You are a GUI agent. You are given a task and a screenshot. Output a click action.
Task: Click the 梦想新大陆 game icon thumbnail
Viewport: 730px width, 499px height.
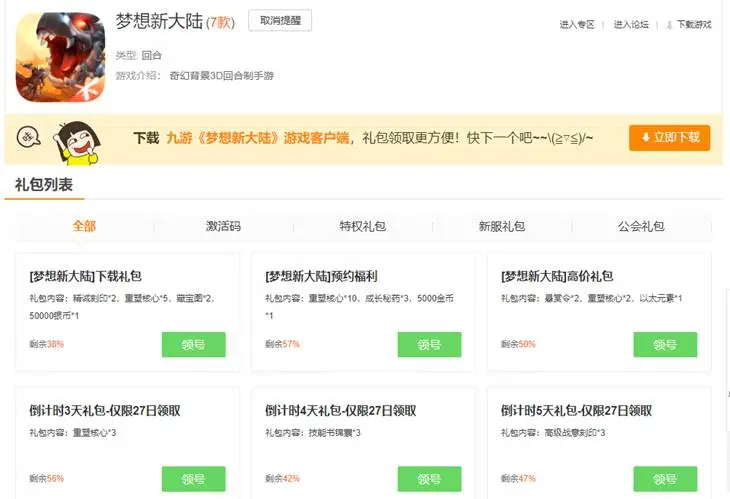61,57
